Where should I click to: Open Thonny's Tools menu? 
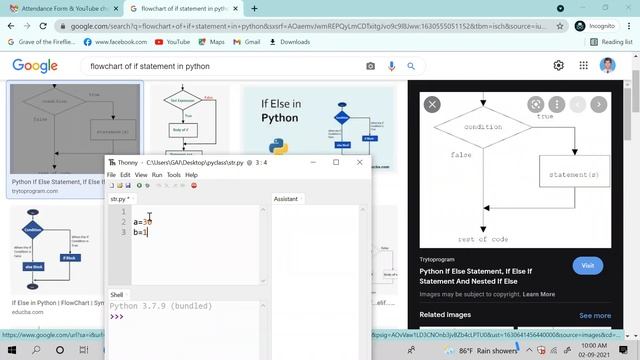(173, 175)
